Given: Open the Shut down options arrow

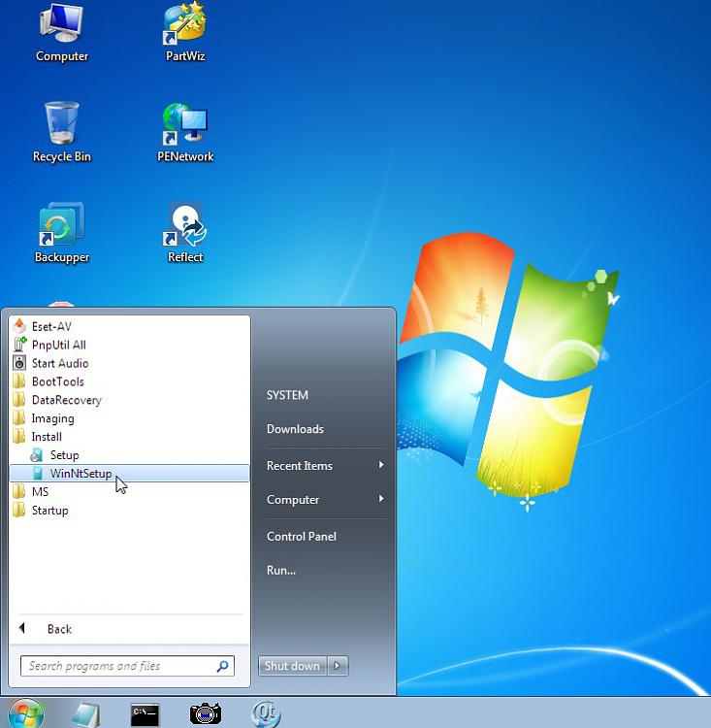Looking at the screenshot, I should 338,666.
